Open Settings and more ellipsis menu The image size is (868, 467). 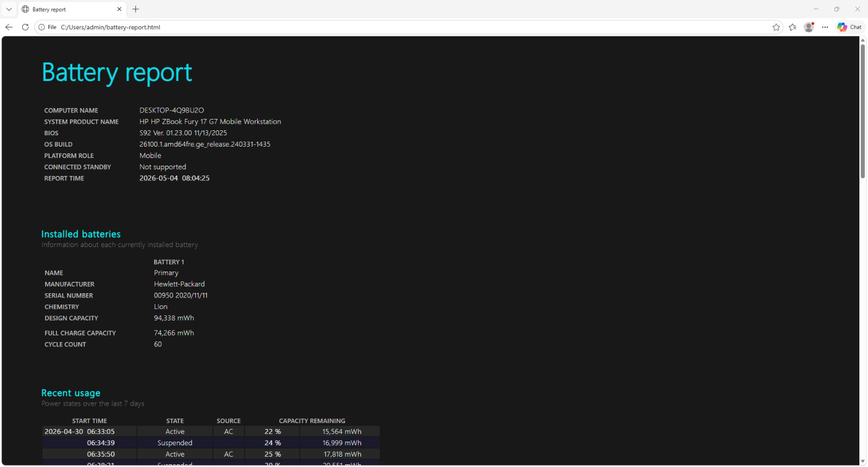point(825,27)
